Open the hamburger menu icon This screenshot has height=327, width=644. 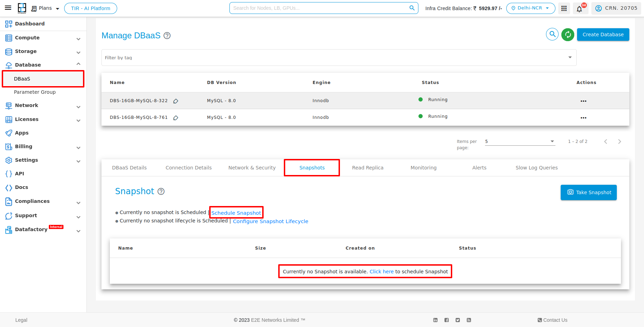(8, 8)
